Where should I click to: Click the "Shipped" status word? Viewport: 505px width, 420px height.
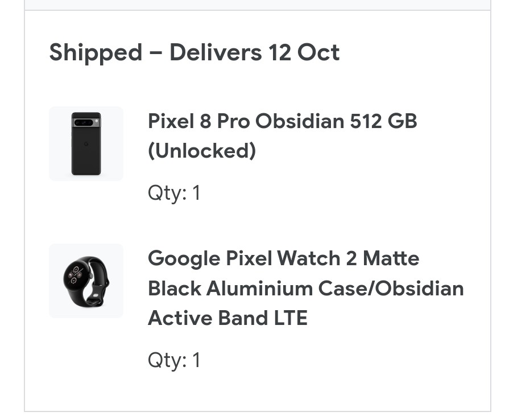pos(96,52)
